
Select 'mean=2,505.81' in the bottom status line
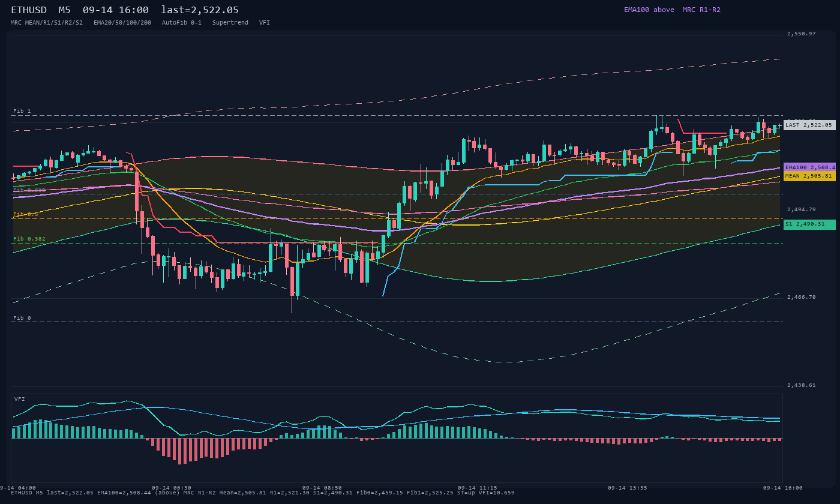243,493
